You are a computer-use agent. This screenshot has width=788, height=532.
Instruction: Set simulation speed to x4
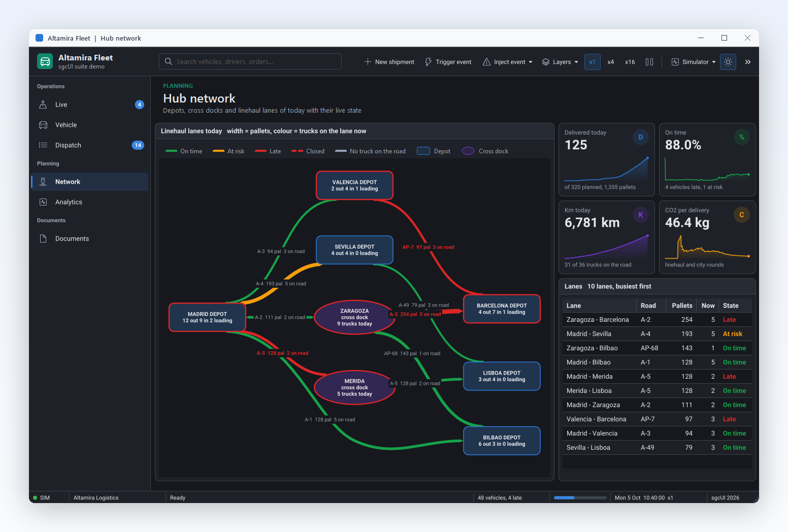tap(611, 62)
